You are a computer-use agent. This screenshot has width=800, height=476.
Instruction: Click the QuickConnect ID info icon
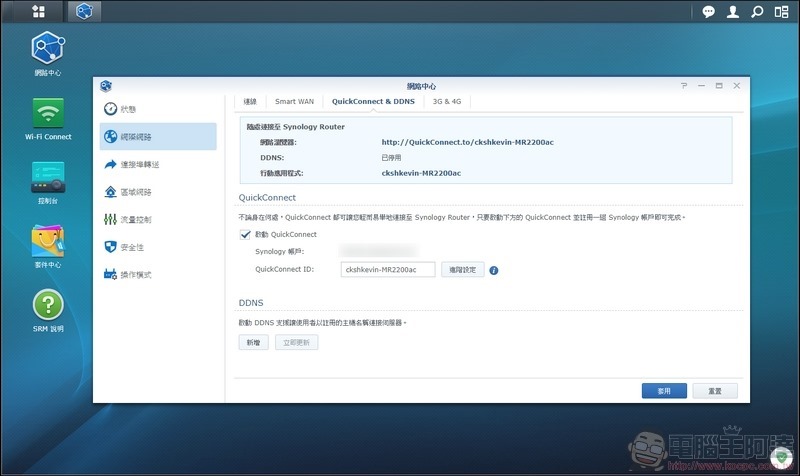(493, 270)
